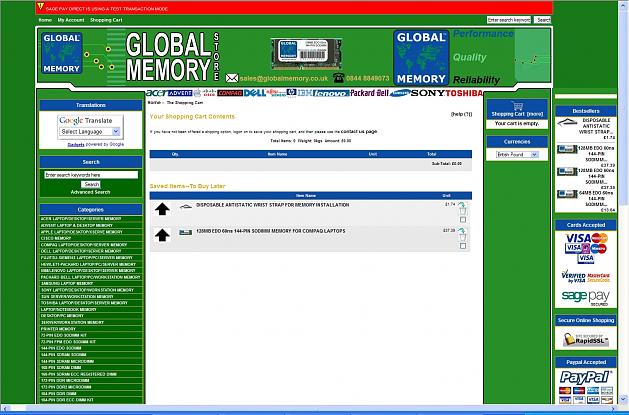Click the envelope email icon in the banner
629x415 pixels.
pos(232,78)
